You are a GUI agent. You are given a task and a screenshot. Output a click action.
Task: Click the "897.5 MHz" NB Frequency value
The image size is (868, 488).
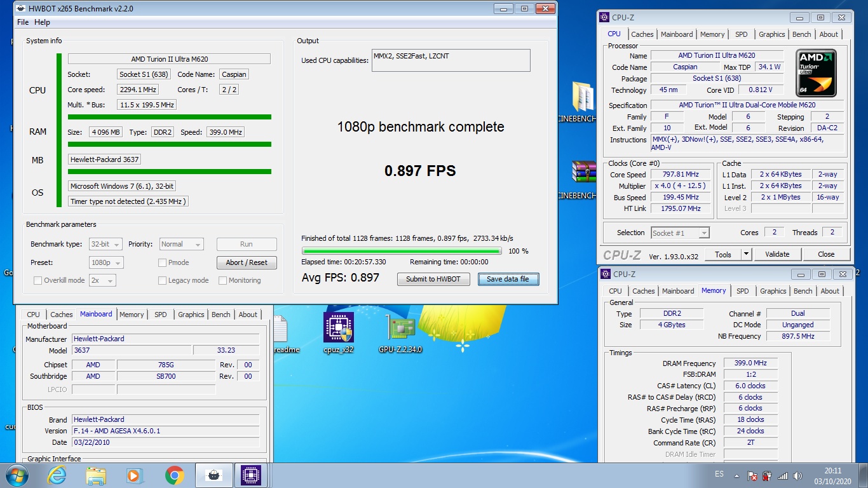click(798, 336)
